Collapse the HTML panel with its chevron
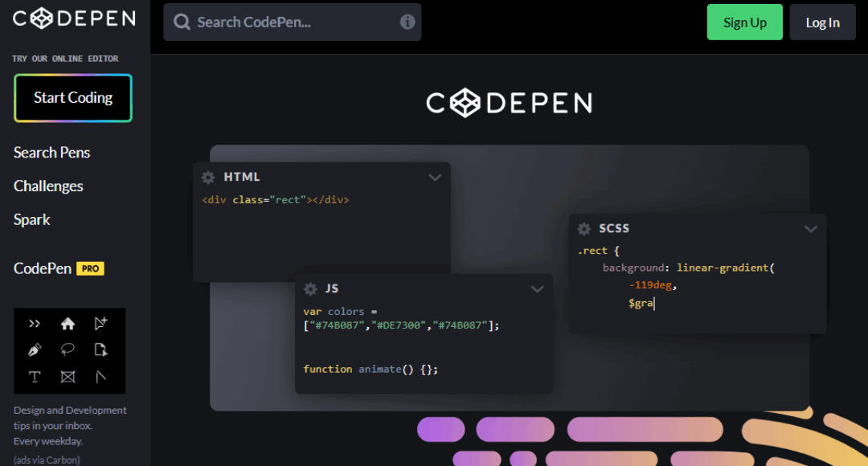The image size is (868, 466). pyautogui.click(x=435, y=177)
